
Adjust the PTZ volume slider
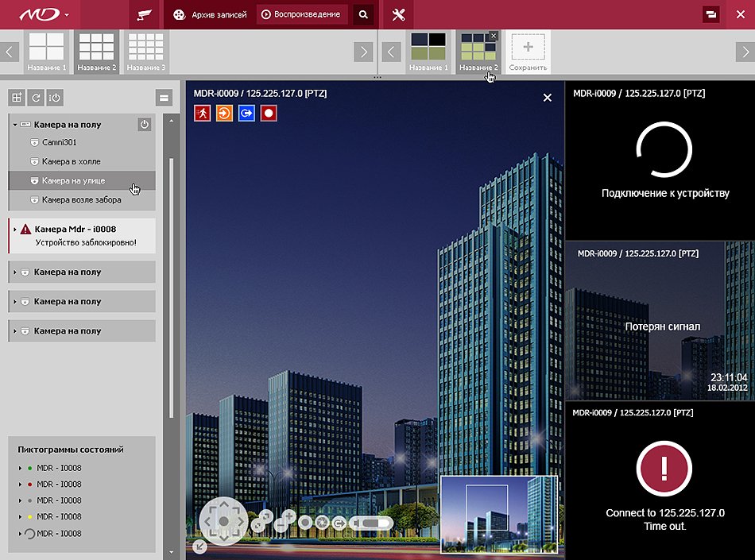(373, 523)
